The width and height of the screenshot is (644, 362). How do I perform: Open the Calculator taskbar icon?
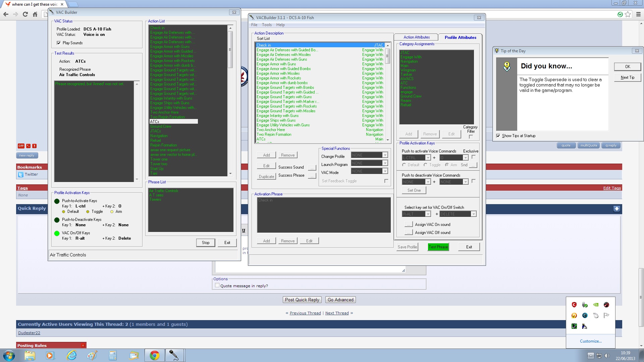(113, 355)
